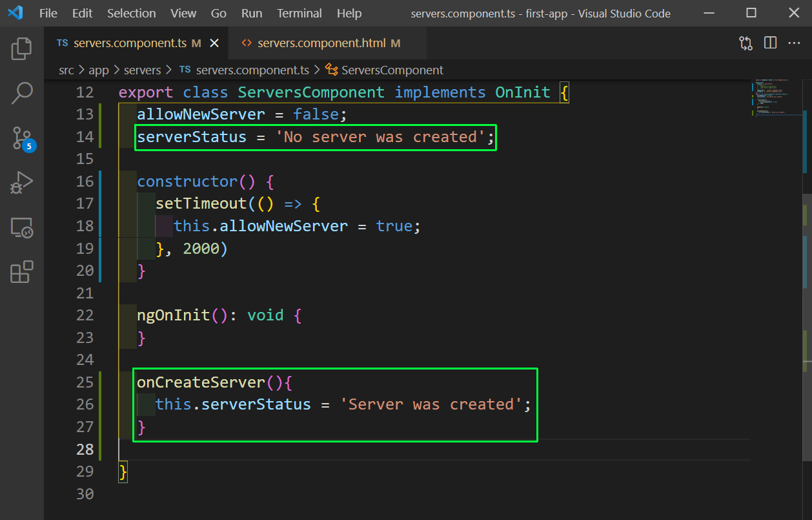Click ngOnInit method name
The height and width of the screenshot is (520, 812).
173,315
